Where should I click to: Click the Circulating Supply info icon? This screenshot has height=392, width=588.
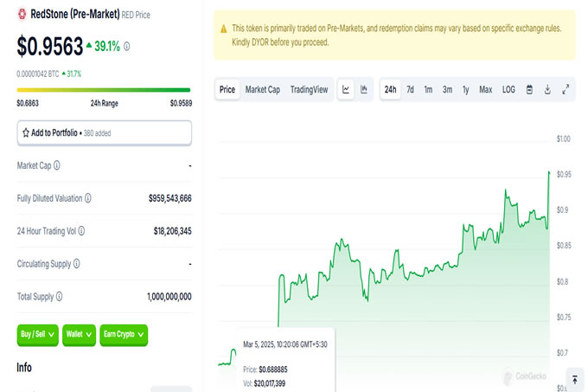pyautogui.click(x=77, y=264)
